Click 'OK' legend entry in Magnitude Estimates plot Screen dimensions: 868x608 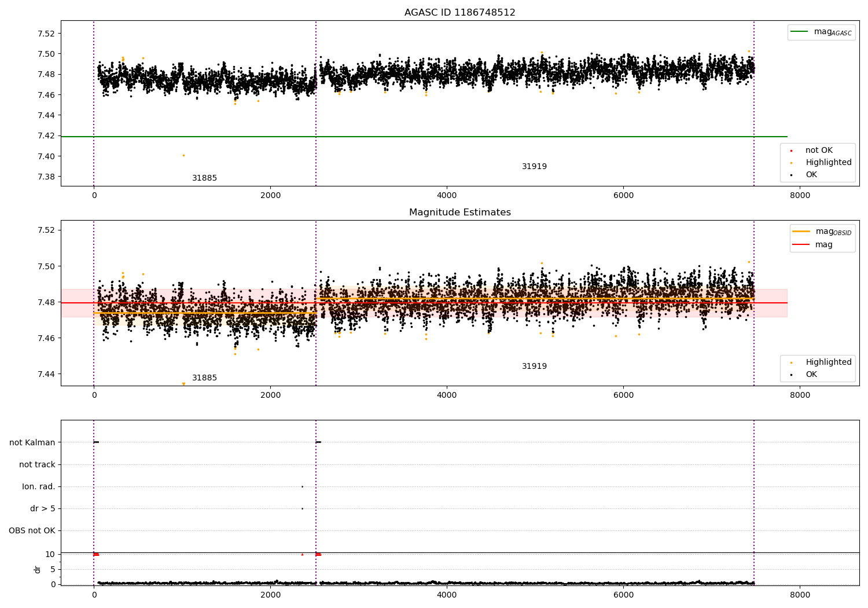tap(811, 375)
